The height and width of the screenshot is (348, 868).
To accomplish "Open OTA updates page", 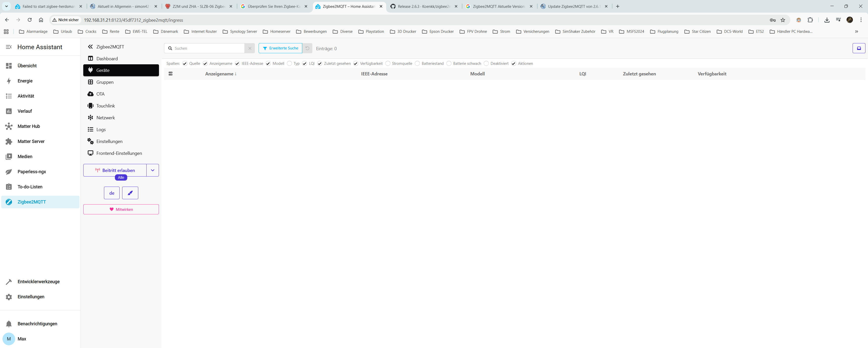I will coord(100,94).
